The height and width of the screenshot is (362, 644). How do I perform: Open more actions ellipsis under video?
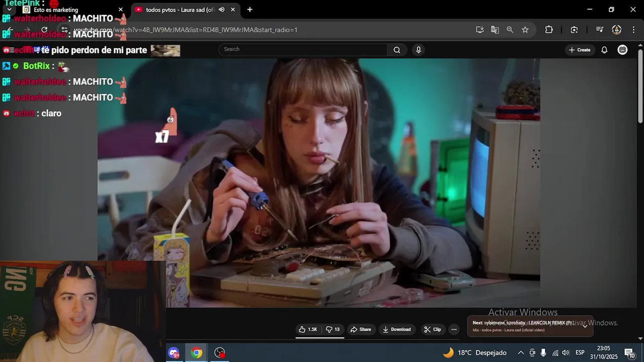454,329
